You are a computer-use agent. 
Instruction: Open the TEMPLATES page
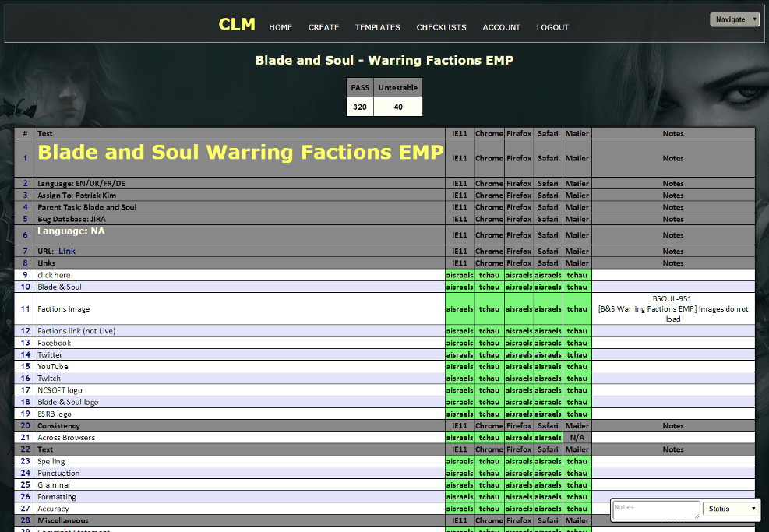378,27
